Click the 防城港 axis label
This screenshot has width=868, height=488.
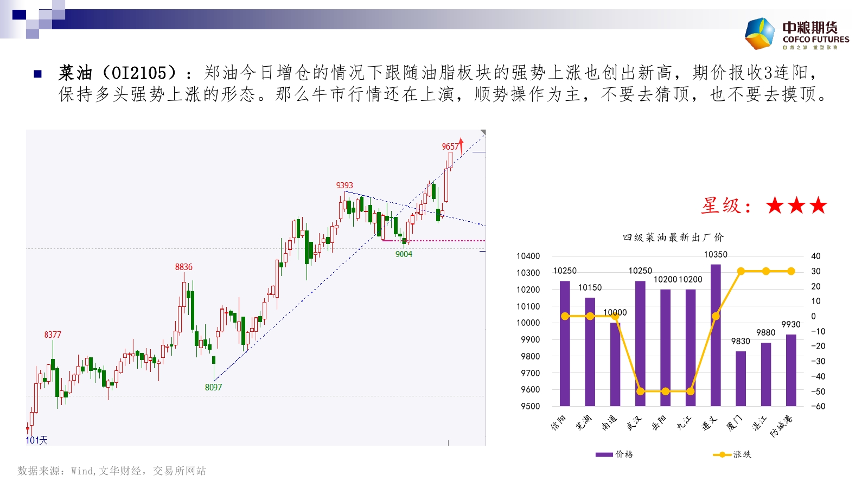coord(782,426)
